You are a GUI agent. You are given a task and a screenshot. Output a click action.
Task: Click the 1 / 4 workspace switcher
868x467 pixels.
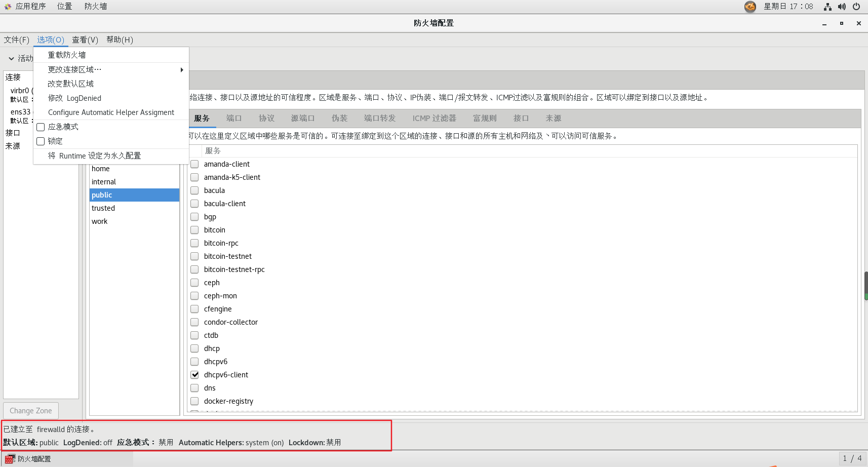852,458
